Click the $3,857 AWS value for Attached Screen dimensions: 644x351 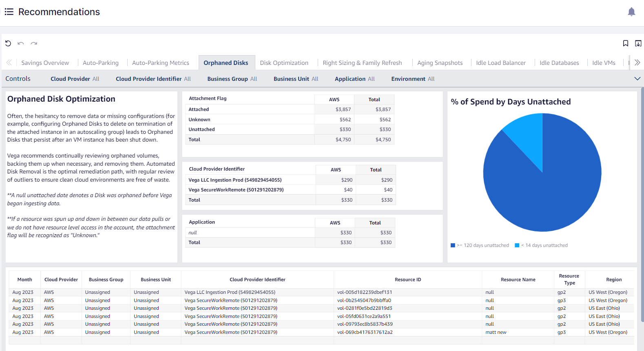[343, 109]
